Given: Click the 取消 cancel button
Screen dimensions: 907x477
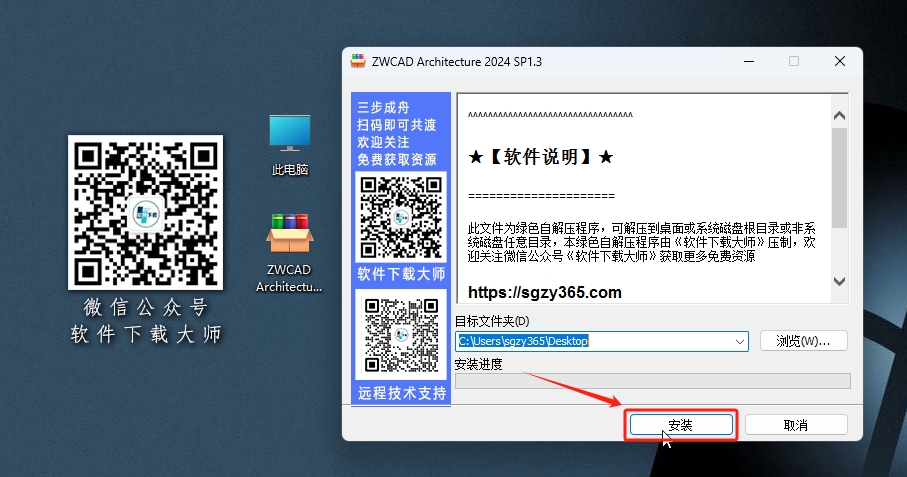Looking at the screenshot, I should 796,425.
